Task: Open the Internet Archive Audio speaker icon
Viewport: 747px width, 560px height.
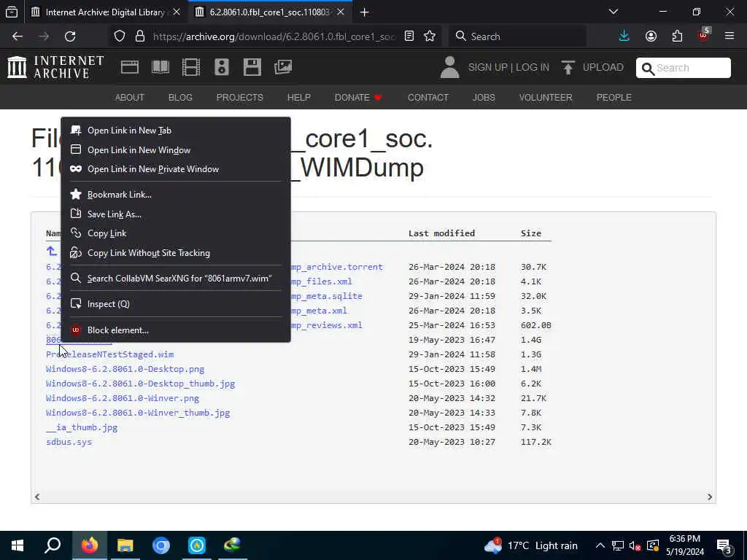Action: 222,67
